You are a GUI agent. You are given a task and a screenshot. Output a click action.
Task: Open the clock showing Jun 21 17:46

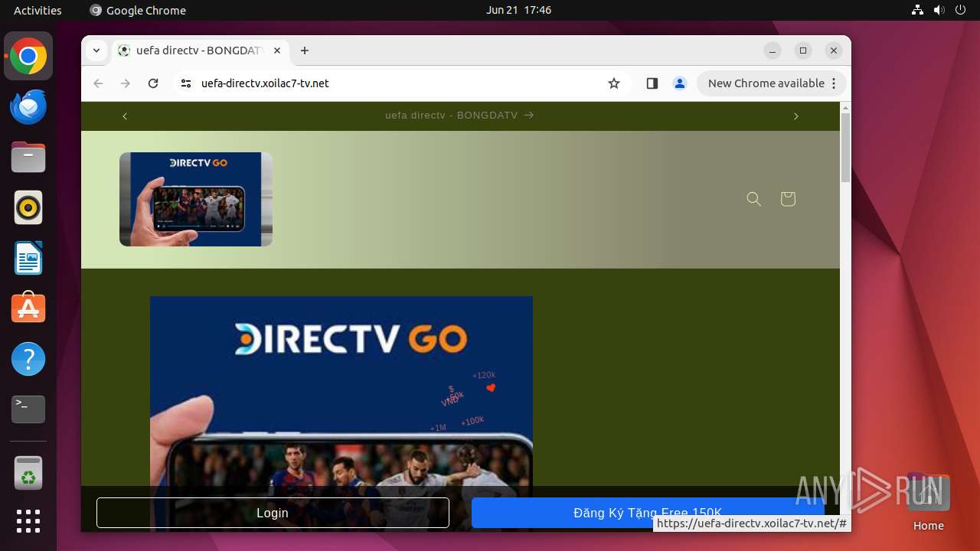pyautogui.click(x=518, y=10)
